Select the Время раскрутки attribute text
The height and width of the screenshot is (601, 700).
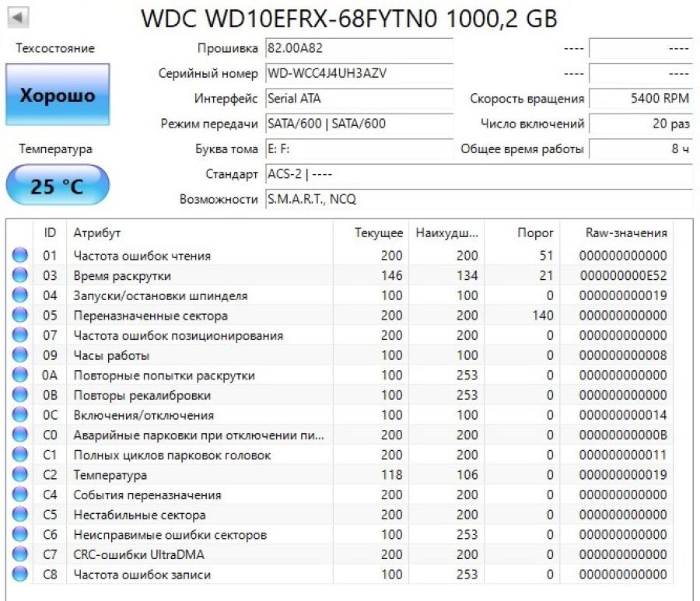[122, 276]
